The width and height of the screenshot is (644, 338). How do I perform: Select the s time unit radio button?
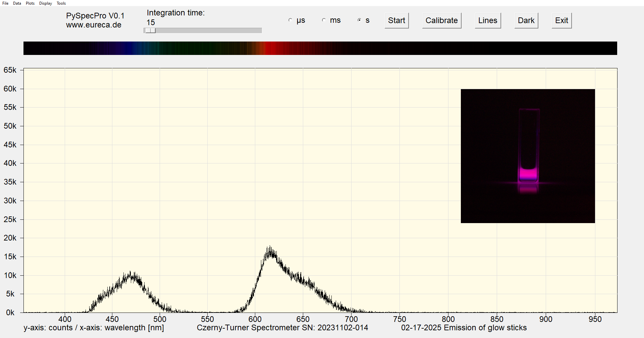click(x=359, y=20)
